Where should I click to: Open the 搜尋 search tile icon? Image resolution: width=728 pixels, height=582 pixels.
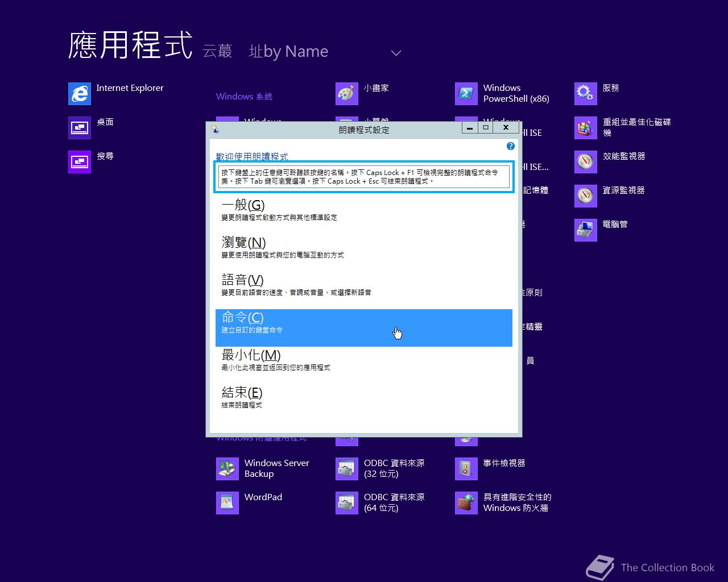80,162
